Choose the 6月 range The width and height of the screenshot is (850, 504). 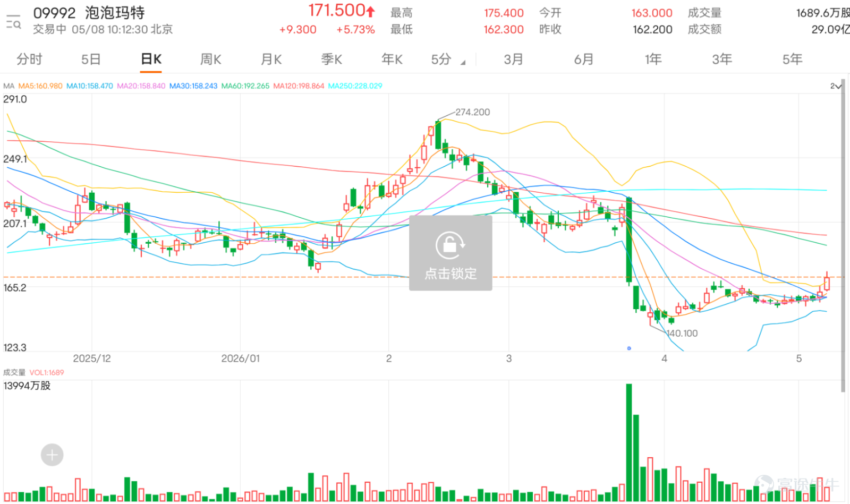click(584, 59)
